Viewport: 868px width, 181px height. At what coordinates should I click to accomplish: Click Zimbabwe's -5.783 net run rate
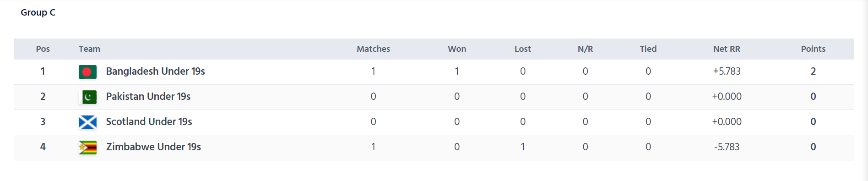pyautogui.click(x=727, y=147)
